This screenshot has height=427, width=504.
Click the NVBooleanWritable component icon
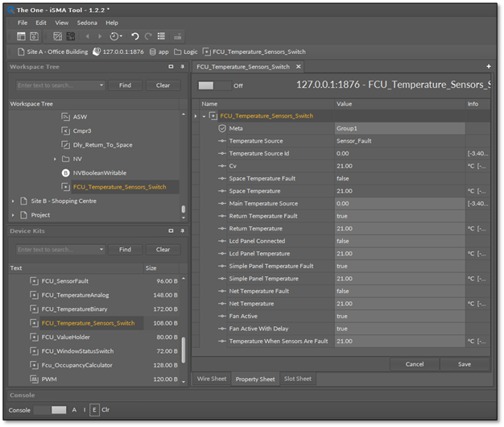(66, 173)
